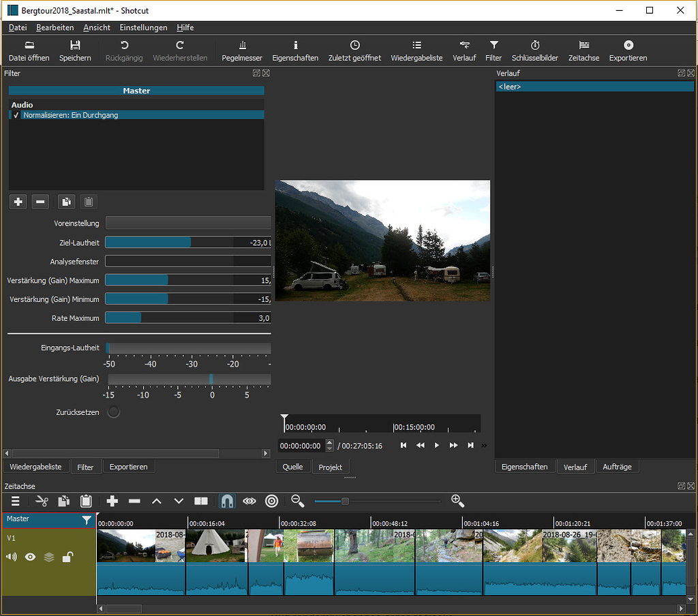Screen dimensions: 698x616
Task: Remove selected filter with minus button
Action: click(40, 202)
